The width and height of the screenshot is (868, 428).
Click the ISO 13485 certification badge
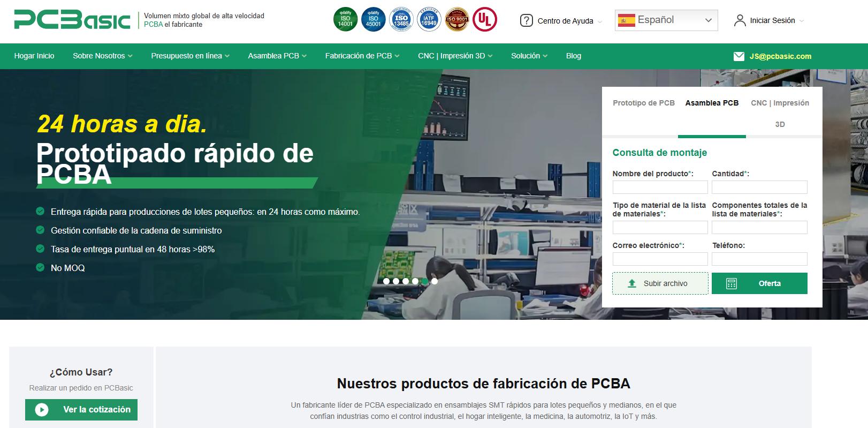point(401,20)
